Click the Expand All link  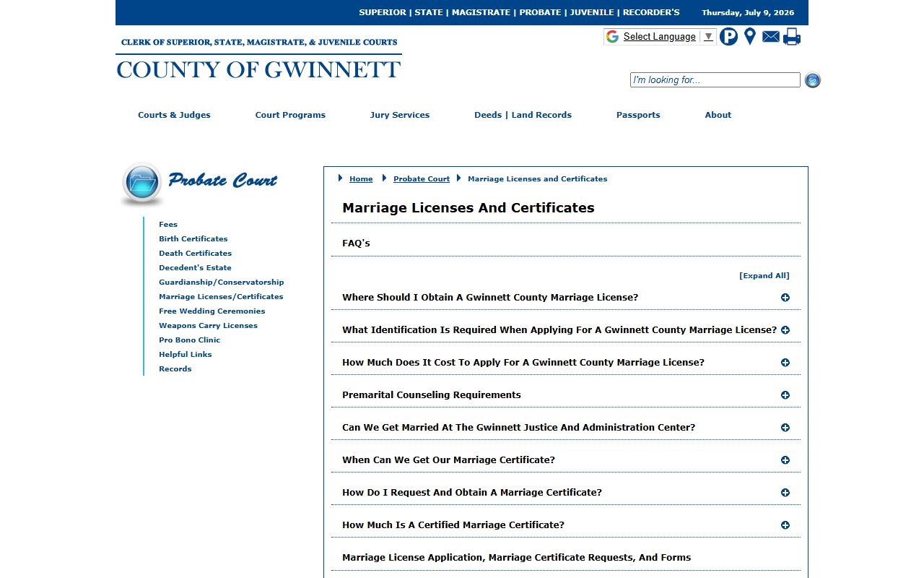point(764,275)
